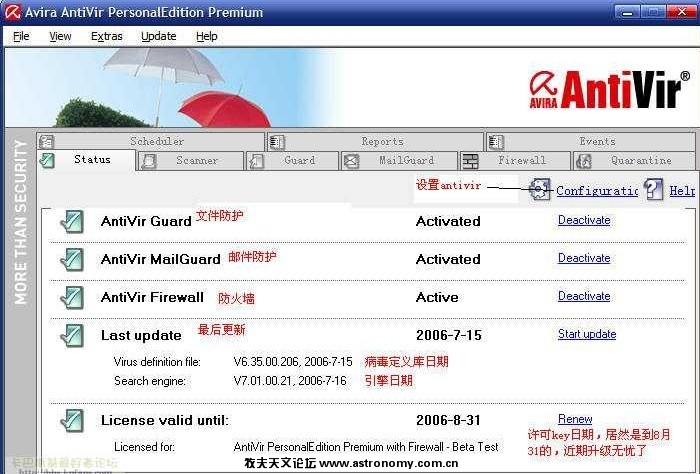
Task: Open the Help menu
Action: (207, 36)
